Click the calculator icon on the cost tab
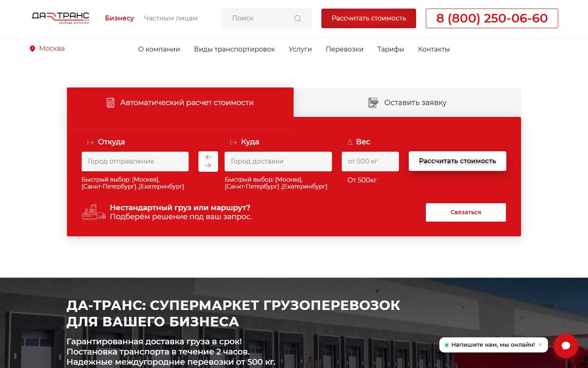This screenshot has height=368, width=588. coord(110,103)
